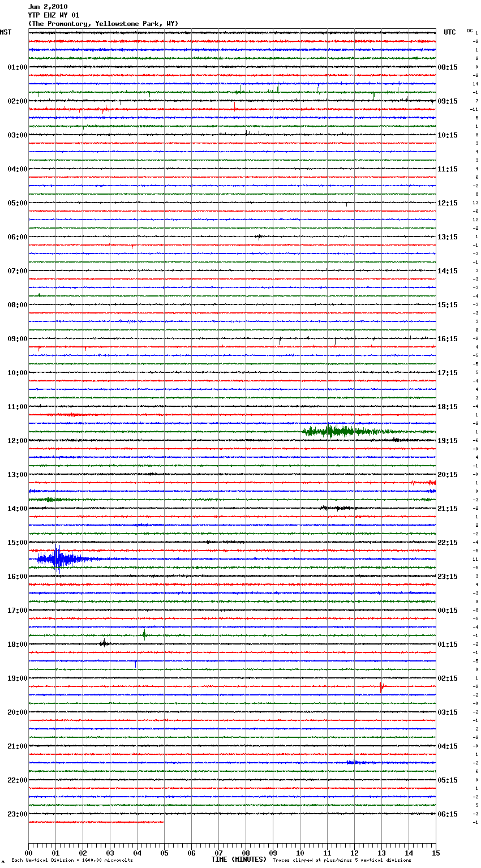This screenshot has width=481, height=868.
Task: Select the 02:00 MST time label
Action: point(18,101)
